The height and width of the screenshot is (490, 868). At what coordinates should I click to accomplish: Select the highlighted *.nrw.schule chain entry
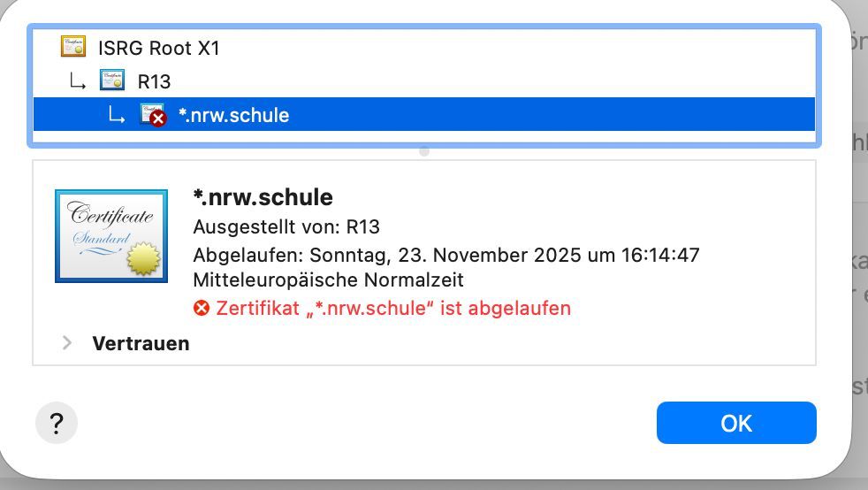(233, 115)
